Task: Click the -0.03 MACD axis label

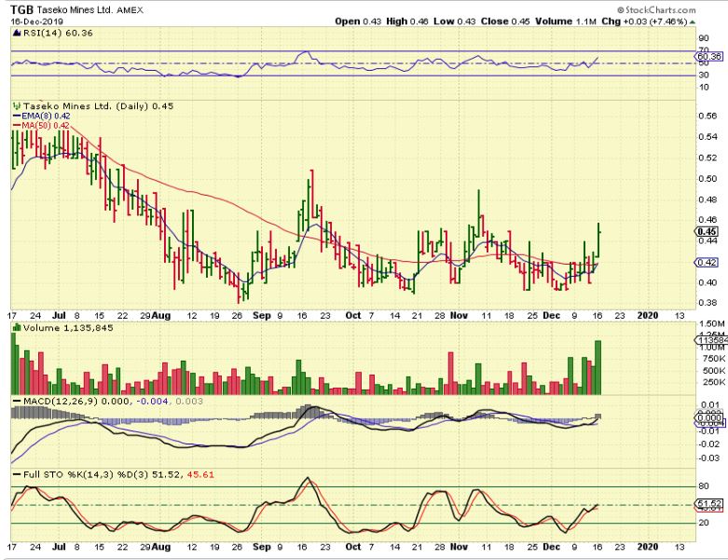Action: 709,458
